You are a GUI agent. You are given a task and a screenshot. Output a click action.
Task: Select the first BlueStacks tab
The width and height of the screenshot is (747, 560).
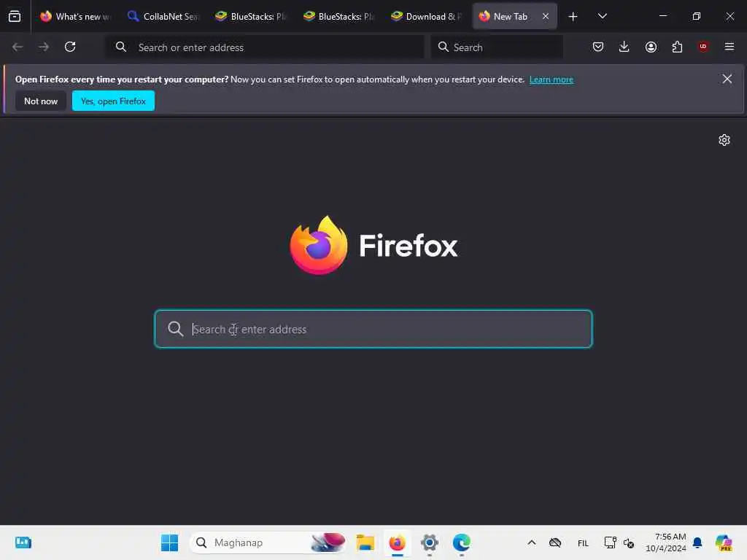(x=251, y=16)
